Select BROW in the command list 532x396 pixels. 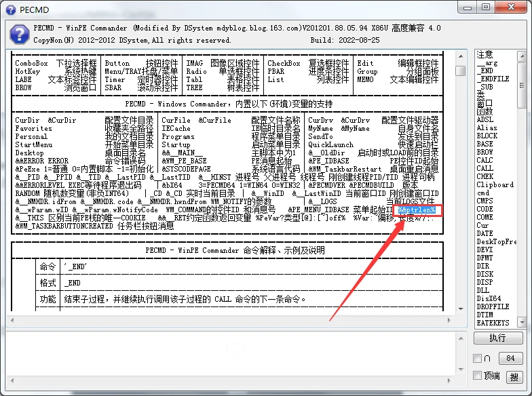pos(484,152)
